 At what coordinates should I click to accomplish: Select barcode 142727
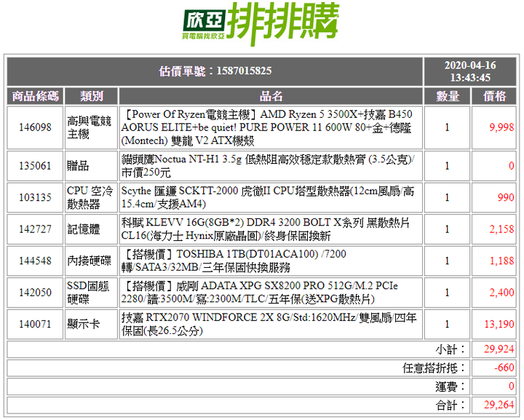[x=35, y=229]
